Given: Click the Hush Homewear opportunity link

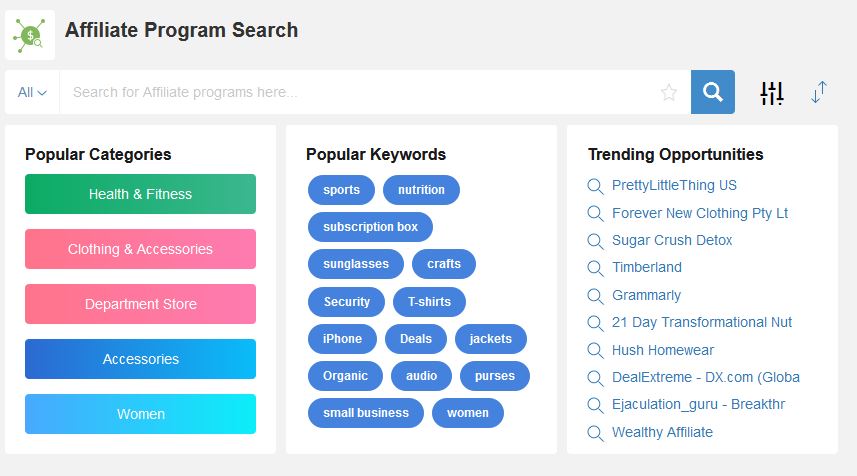Looking at the screenshot, I should 662,350.
